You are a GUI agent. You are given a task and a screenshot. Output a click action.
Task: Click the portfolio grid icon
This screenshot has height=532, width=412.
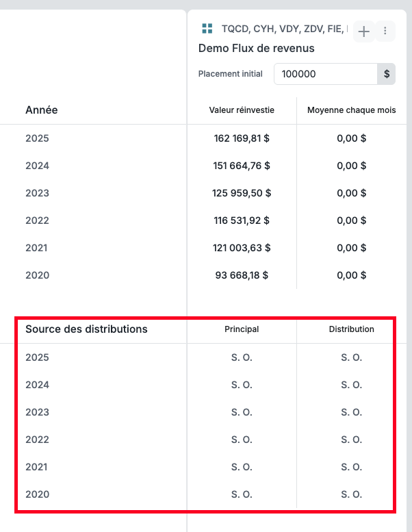click(207, 29)
